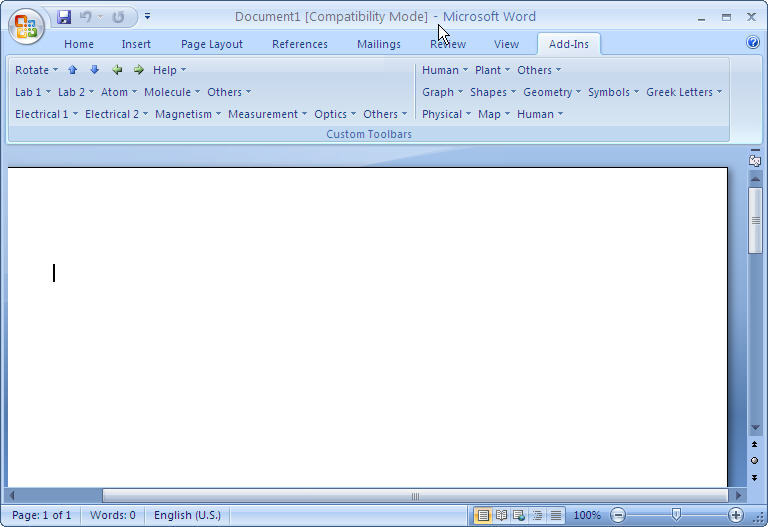Image resolution: width=768 pixels, height=527 pixels.
Task: Toggle the ruler icon above the scrollbar
Action: (x=755, y=159)
